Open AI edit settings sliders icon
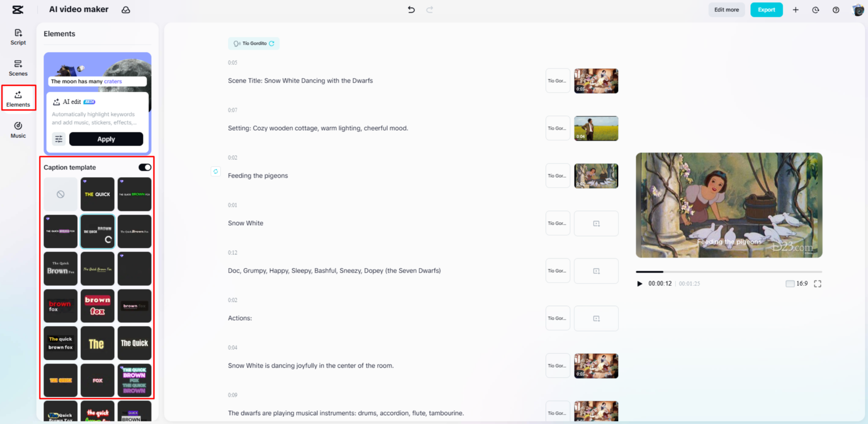 [59, 139]
